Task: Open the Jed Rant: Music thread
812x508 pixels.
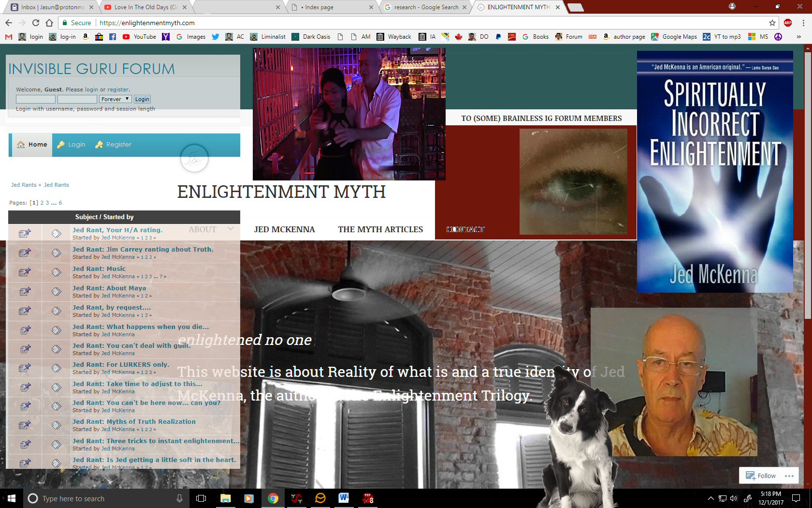Action: (99, 269)
